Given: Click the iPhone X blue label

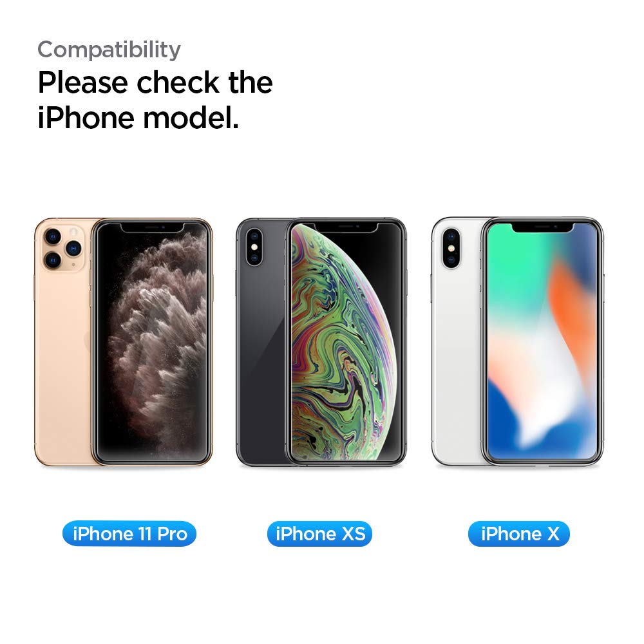Looking at the screenshot, I should (519, 533).
